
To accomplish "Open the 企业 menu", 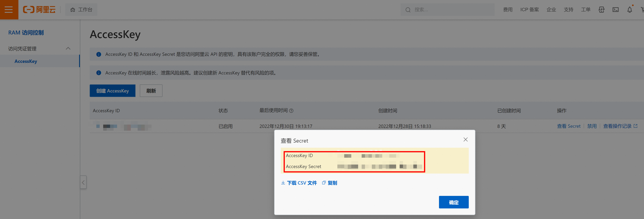I will (551, 9).
